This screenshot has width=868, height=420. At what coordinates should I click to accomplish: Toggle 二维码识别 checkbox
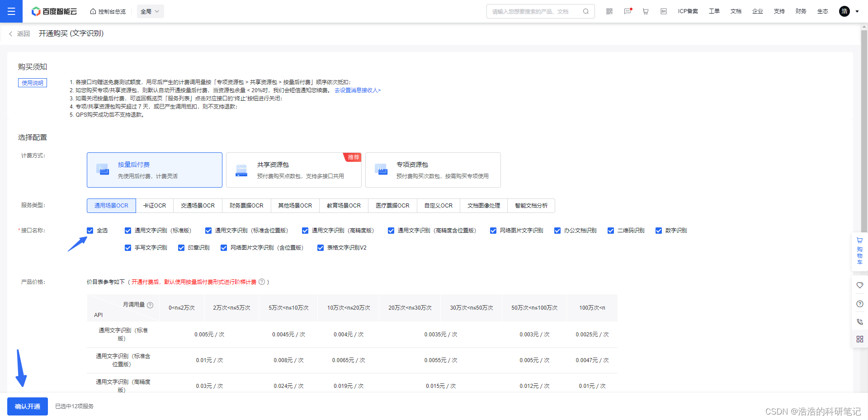611,231
